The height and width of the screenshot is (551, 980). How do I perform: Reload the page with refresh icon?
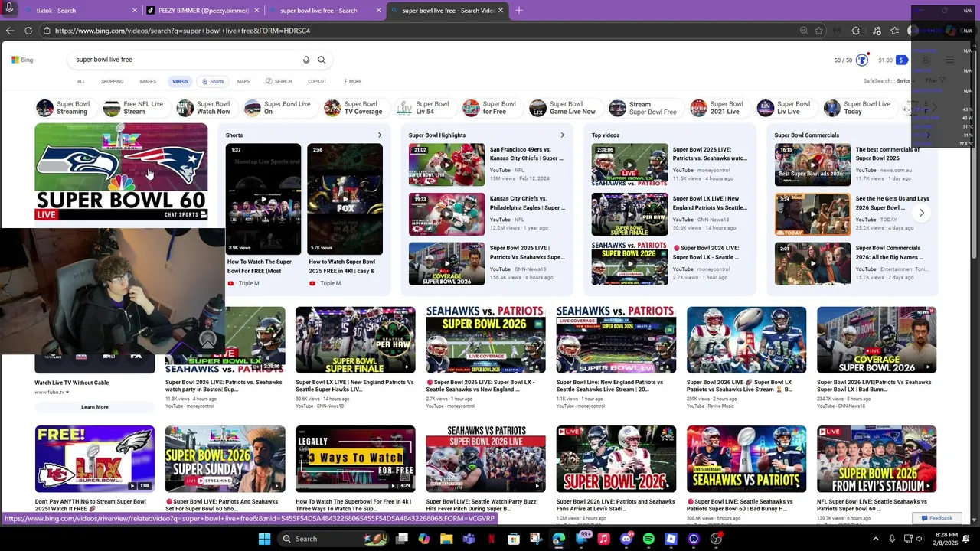[x=28, y=31]
